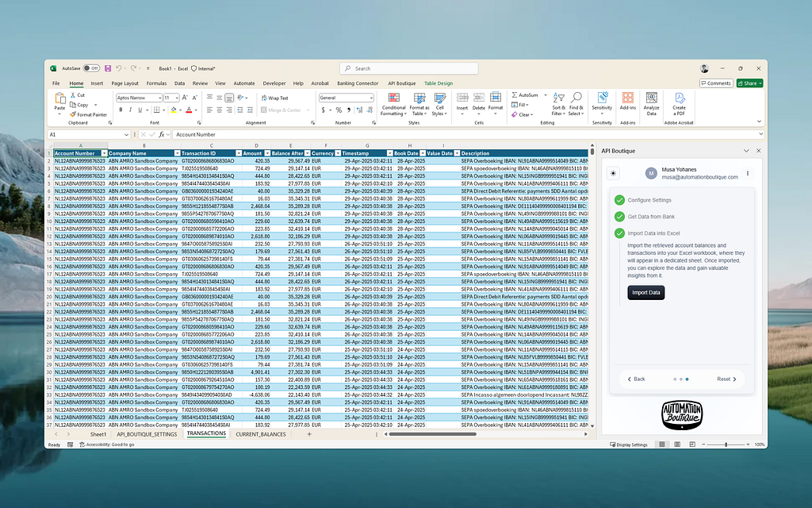Click the Import Data button
Viewport: 812px width, 508px height.
(x=645, y=293)
